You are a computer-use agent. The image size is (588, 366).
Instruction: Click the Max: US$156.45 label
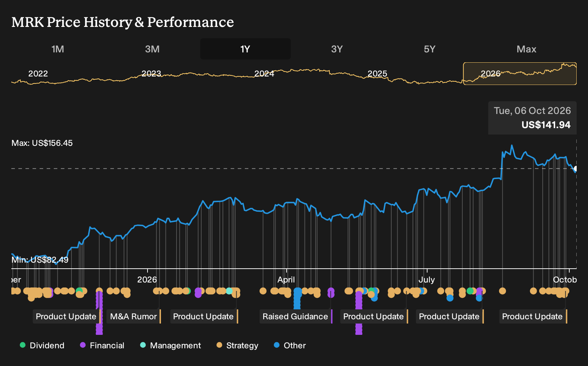[42, 143]
